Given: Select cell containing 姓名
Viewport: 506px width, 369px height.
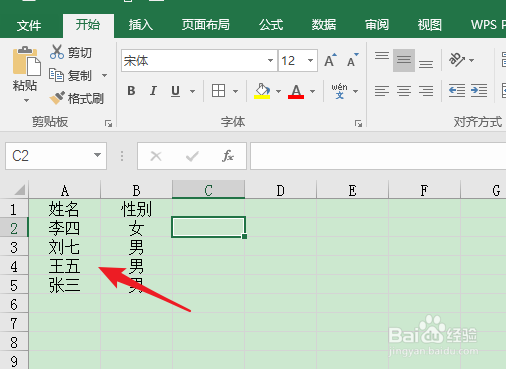Looking at the screenshot, I should (65, 209).
